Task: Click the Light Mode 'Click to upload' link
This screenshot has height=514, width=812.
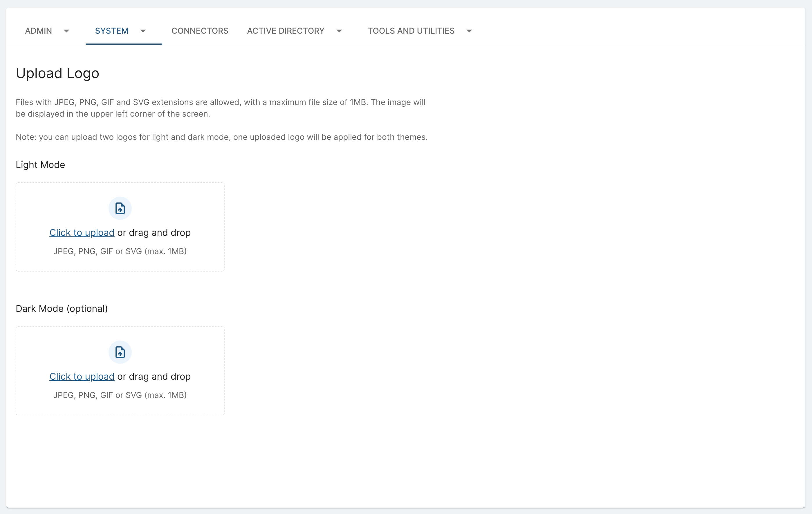Action: 82,233
